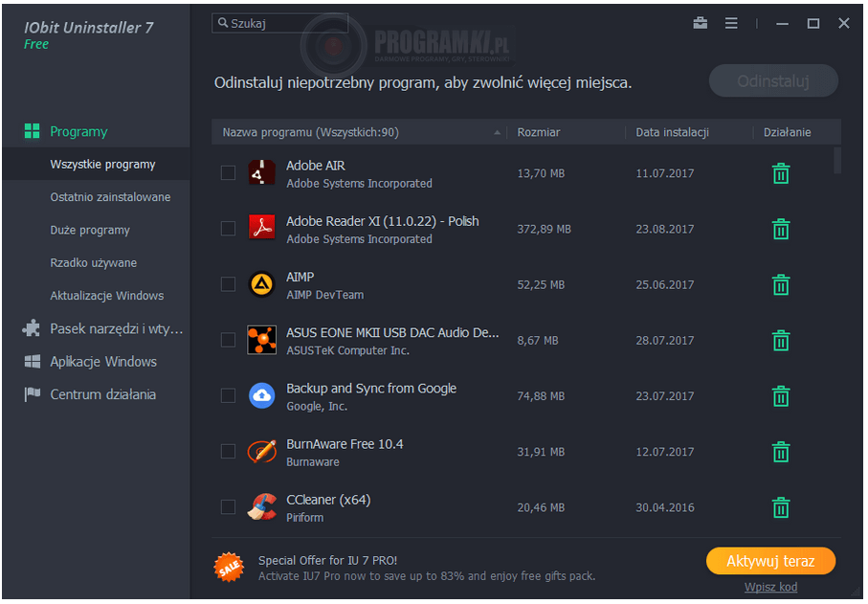Image resolution: width=868 pixels, height=604 pixels.
Task: Click the 30.04.2016 install date
Action: coord(664,507)
